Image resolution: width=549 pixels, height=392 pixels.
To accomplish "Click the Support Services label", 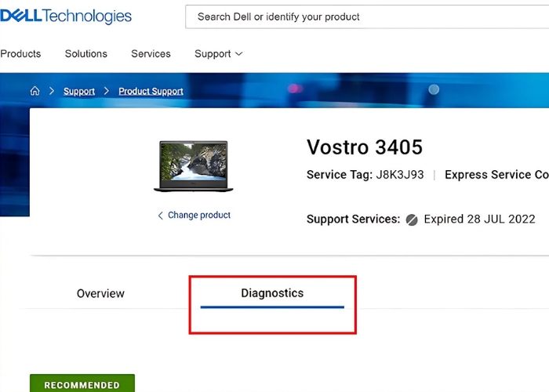I will click(353, 220).
